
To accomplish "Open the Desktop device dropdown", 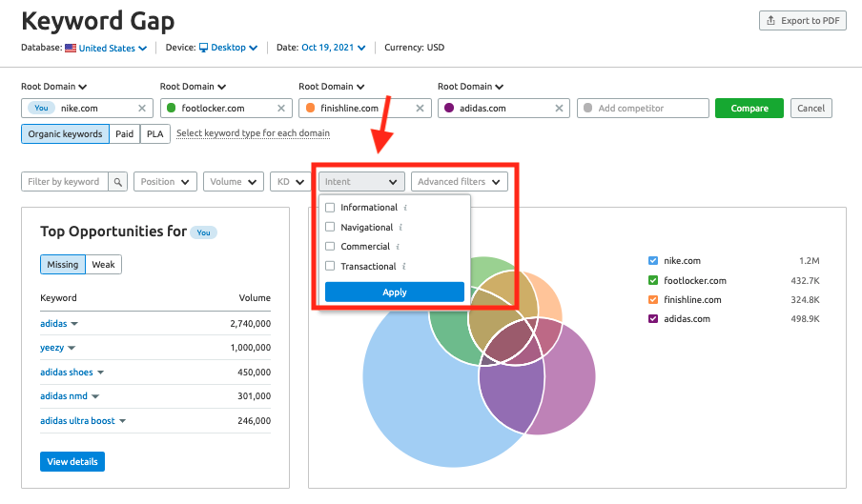I will [235, 48].
